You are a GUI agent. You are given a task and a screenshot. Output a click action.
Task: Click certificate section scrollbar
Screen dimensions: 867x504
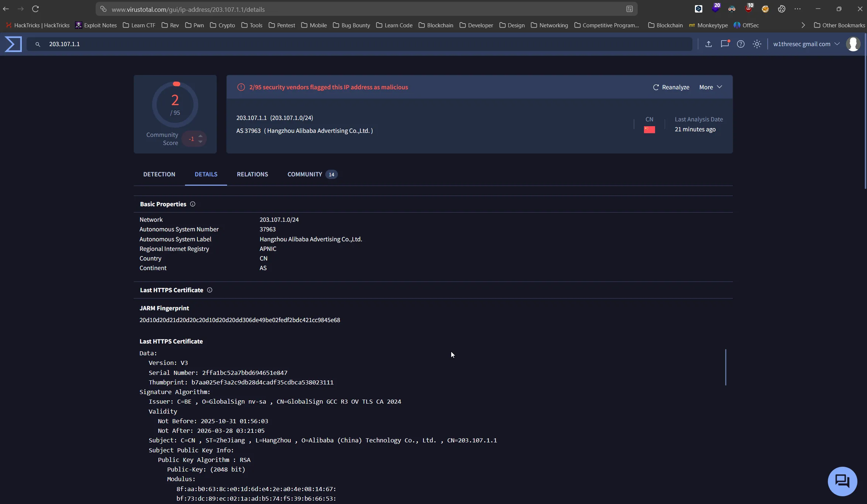tap(726, 367)
